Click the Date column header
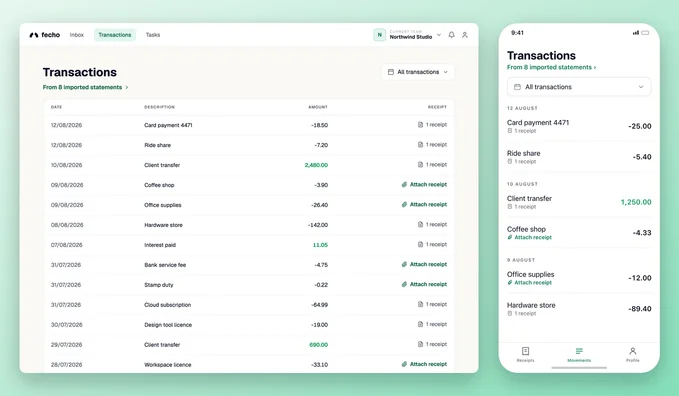This screenshot has height=396, width=679. (x=56, y=107)
